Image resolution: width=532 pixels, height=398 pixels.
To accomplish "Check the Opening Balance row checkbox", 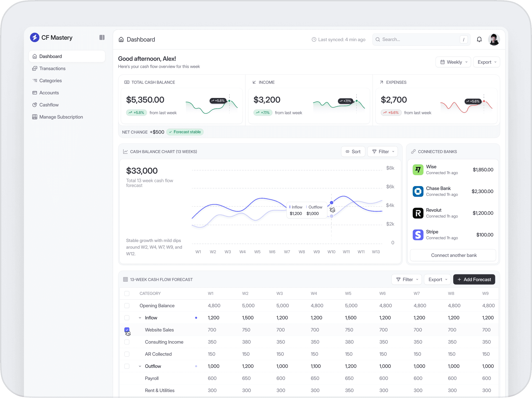I will [127, 306].
